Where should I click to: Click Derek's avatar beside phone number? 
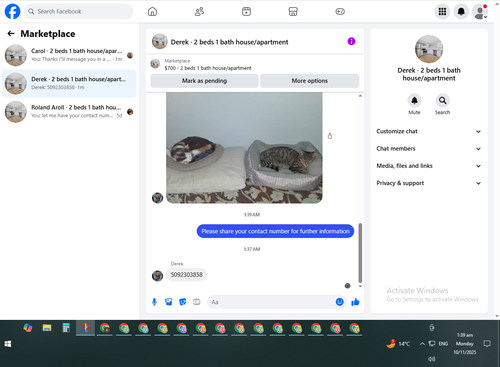click(157, 276)
